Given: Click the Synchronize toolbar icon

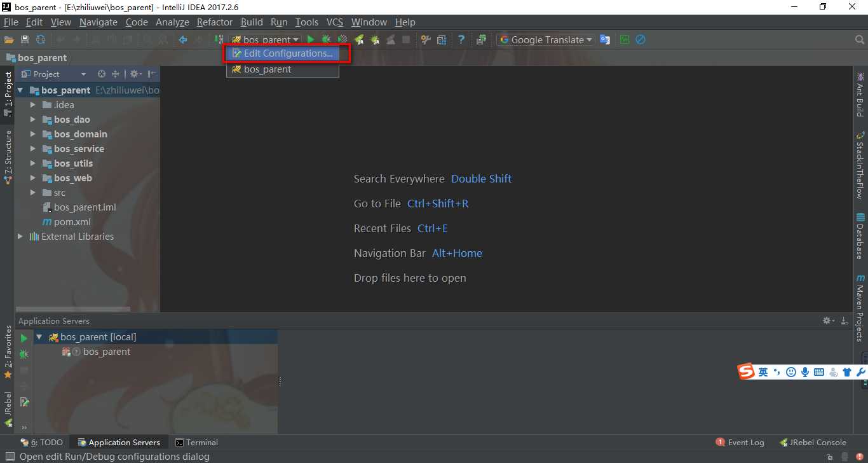Looking at the screenshot, I should click(41, 39).
